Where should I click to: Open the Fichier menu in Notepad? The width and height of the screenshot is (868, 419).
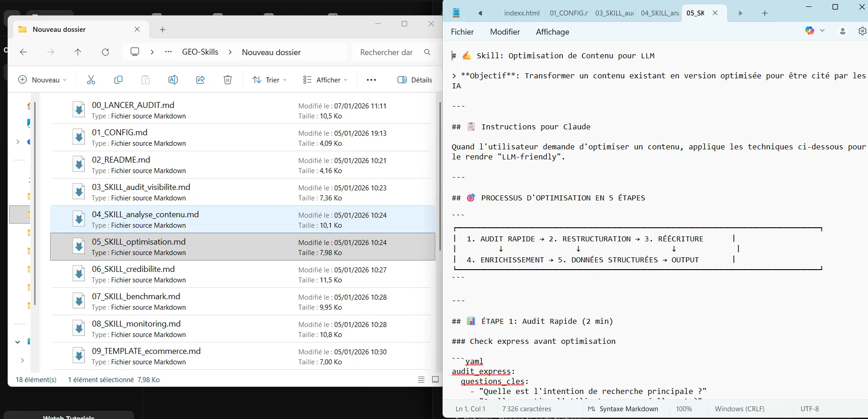point(462,32)
